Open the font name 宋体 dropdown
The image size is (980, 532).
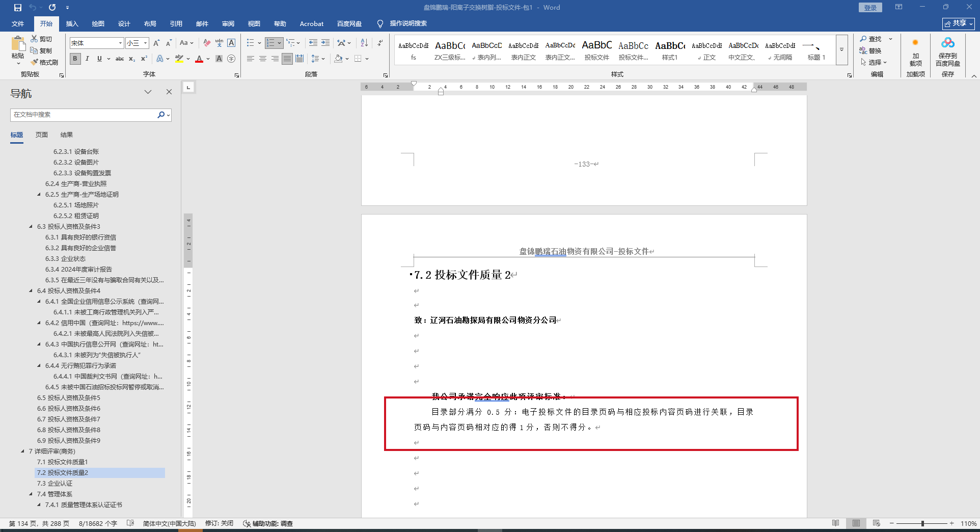120,43
